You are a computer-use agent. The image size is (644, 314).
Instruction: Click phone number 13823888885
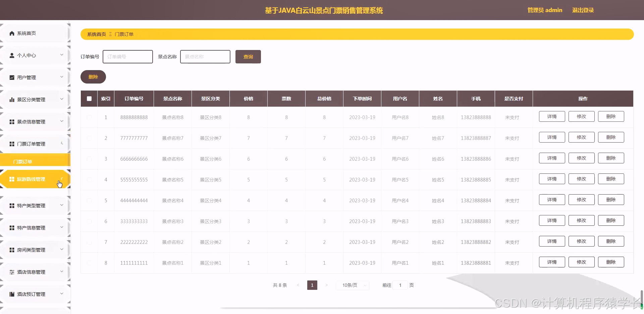(476, 180)
